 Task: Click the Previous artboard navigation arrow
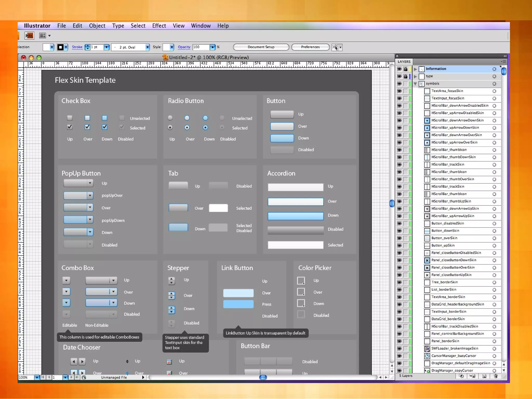pyautogui.click(x=49, y=377)
